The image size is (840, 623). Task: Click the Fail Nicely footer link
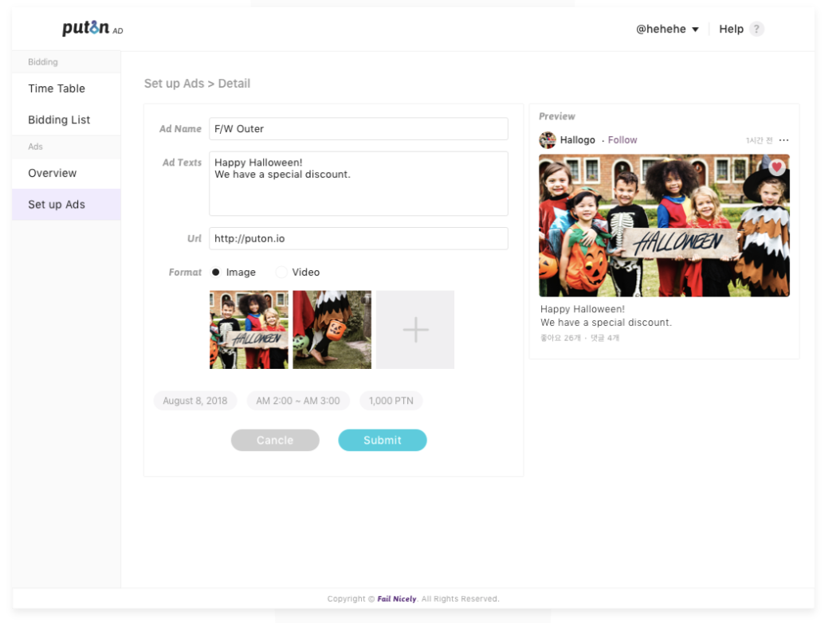(x=396, y=598)
